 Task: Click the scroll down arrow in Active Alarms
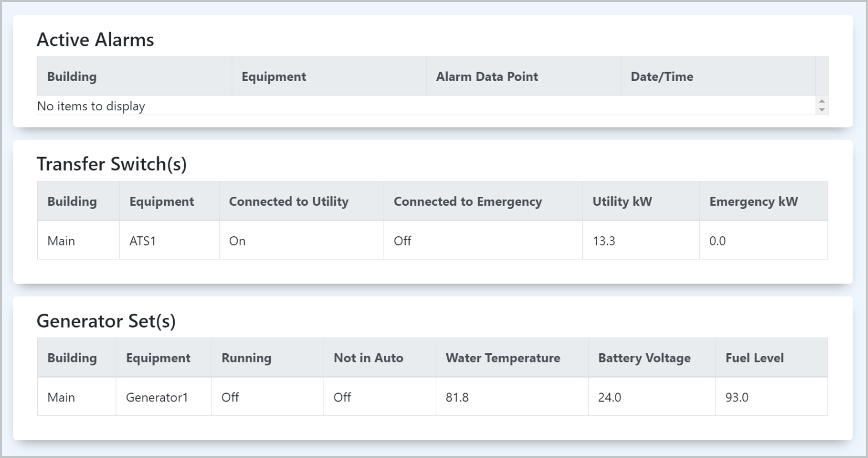pos(822,110)
